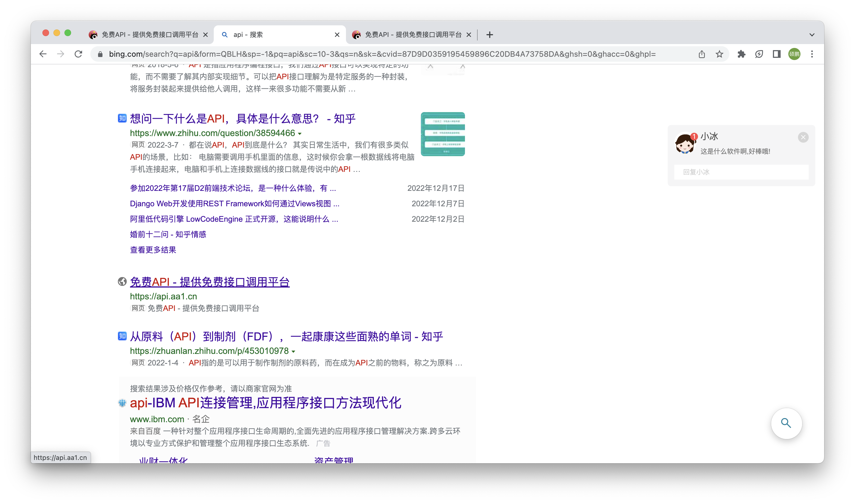The height and width of the screenshot is (504, 855).
Task: Select the 'api - 搜索' tab
Action: tap(280, 35)
